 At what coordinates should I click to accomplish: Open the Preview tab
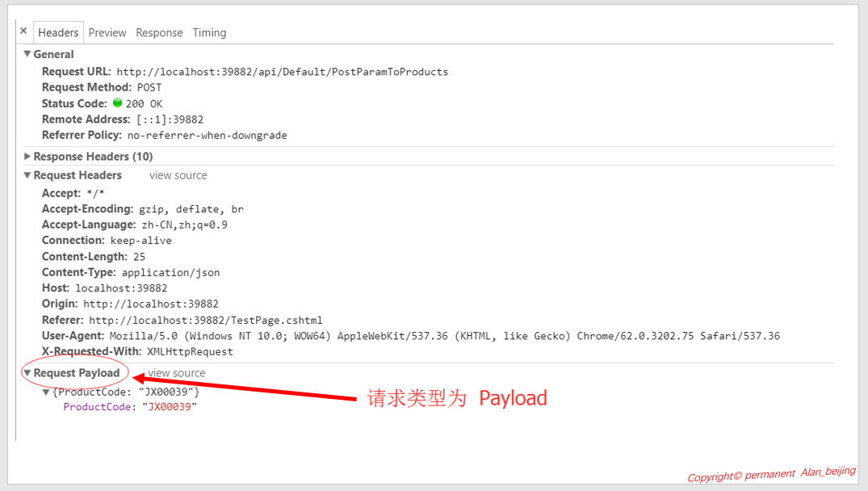click(x=107, y=32)
